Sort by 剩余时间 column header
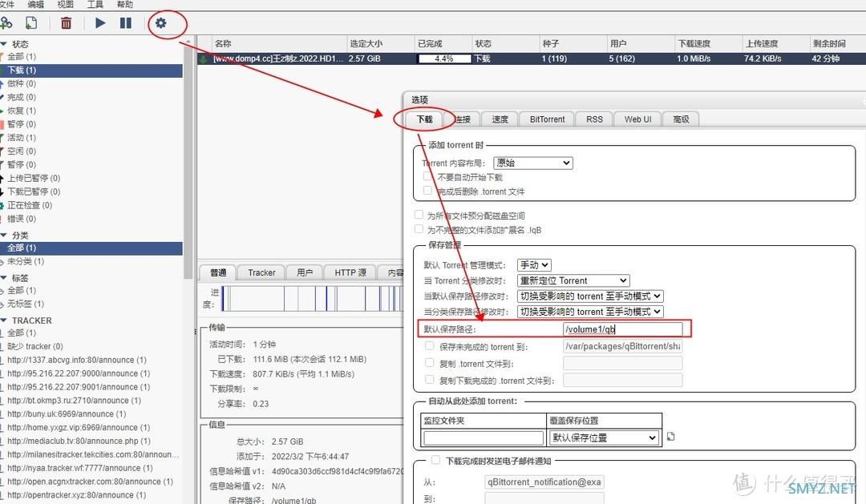The height and width of the screenshot is (504, 866). pos(837,43)
